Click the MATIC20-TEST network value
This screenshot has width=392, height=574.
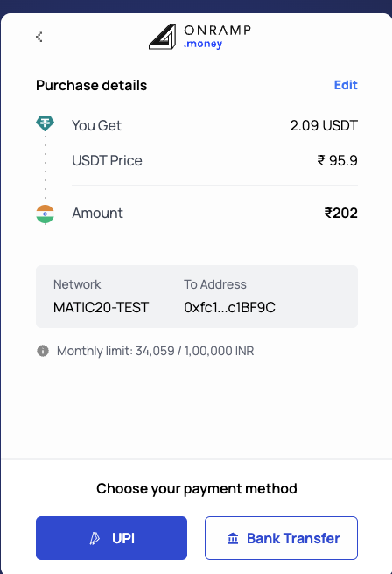tap(101, 307)
